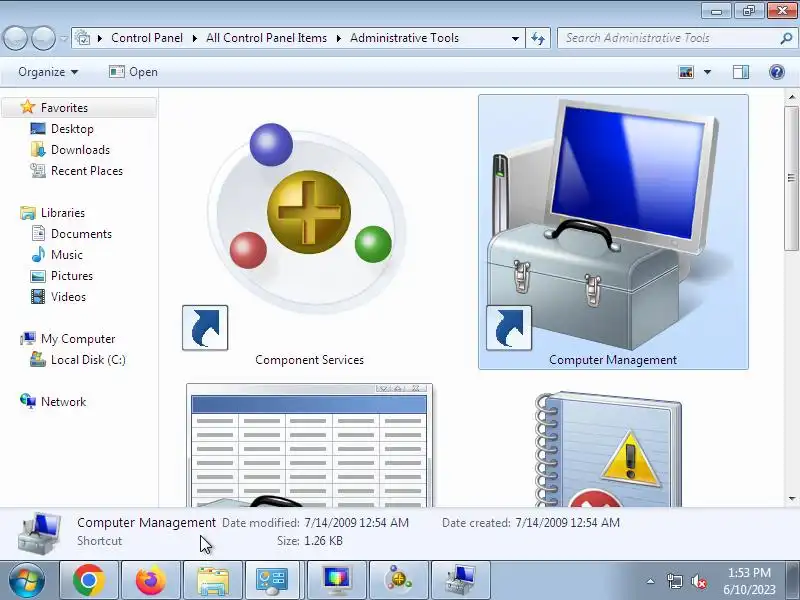Open the table grid shortcut icon
Viewport: 800px width, 600px height.
(x=309, y=445)
